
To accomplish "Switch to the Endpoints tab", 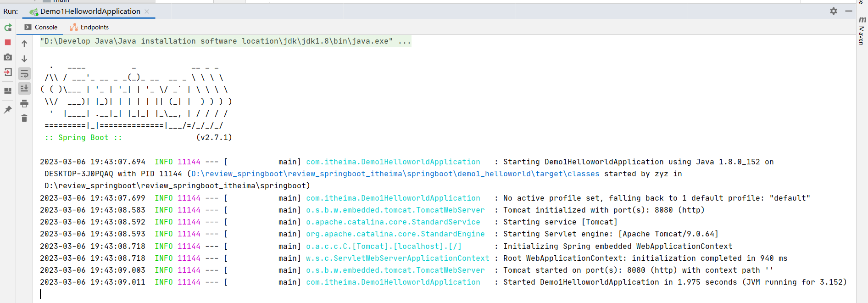I will (x=89, y=27).
